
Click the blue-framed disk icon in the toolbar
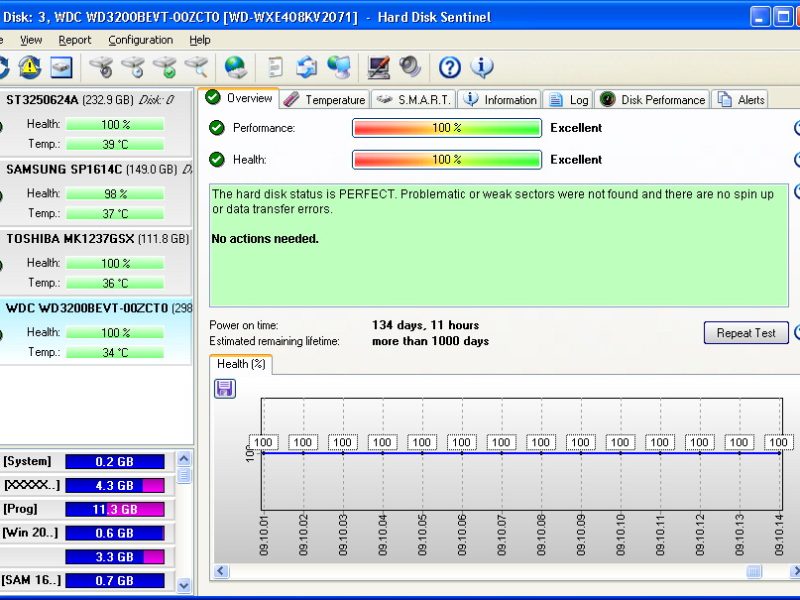[x=61, y=67]
